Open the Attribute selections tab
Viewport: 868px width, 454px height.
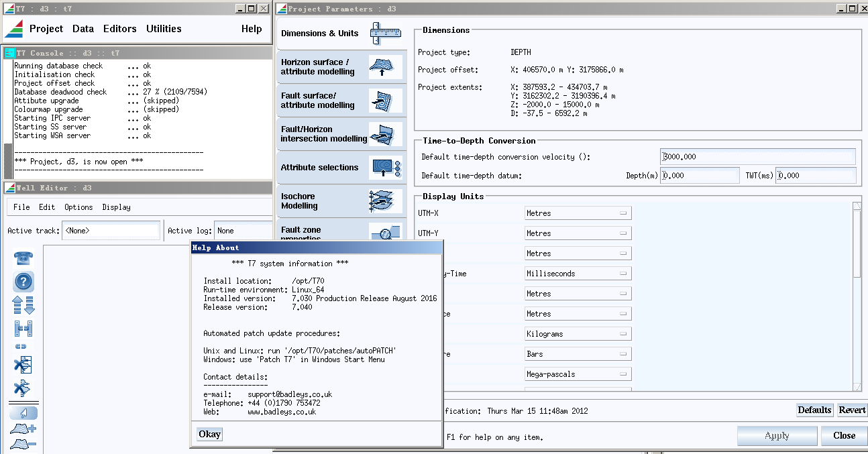[x=341, y=167]
